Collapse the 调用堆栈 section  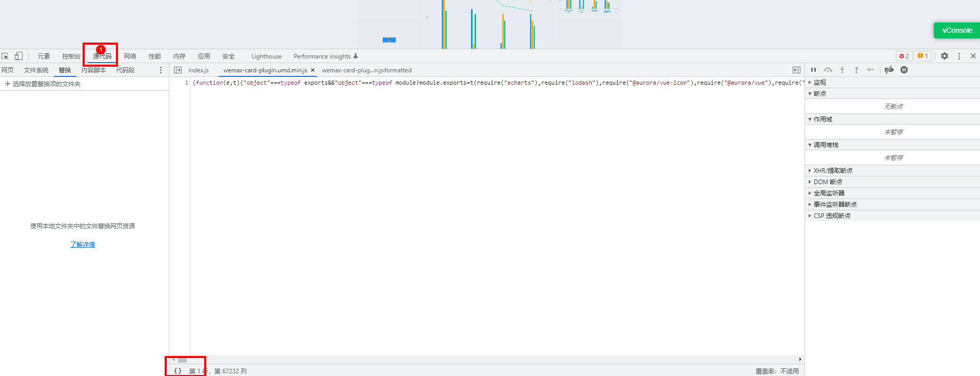[x=892, y=145]
